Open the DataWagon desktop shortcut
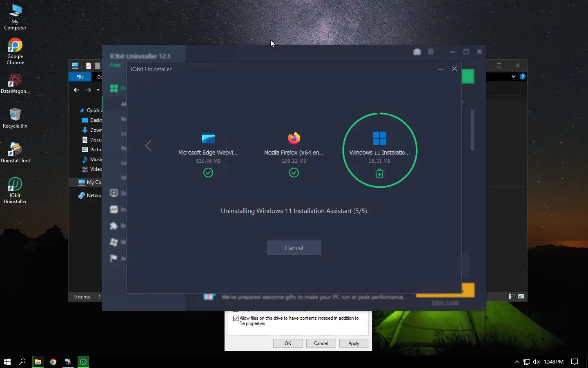Image resolution: width=588 pixels, height=368 pixels. 15,83
